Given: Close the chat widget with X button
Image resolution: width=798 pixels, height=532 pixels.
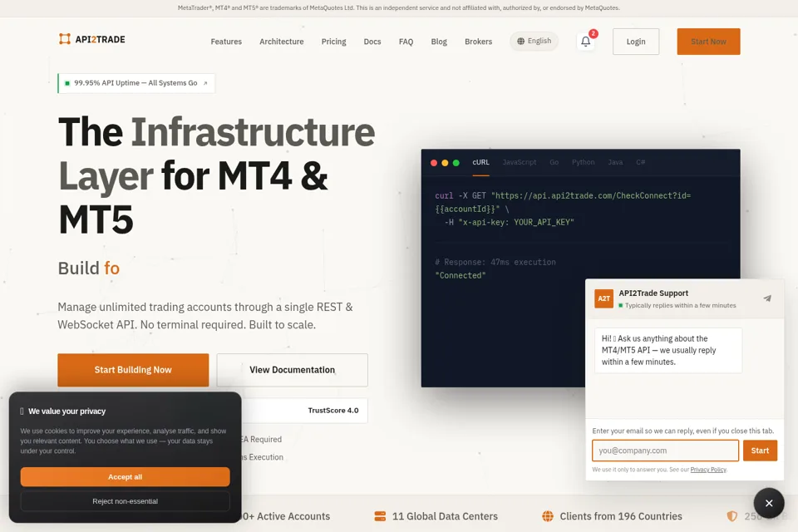Looking at the screenshot, I should tap(769, 503).
